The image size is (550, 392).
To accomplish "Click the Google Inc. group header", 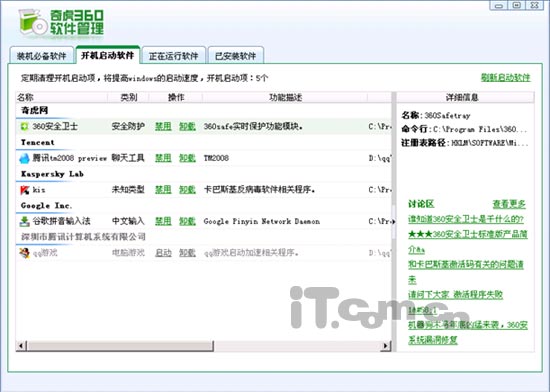I will [x=46, y=205].
